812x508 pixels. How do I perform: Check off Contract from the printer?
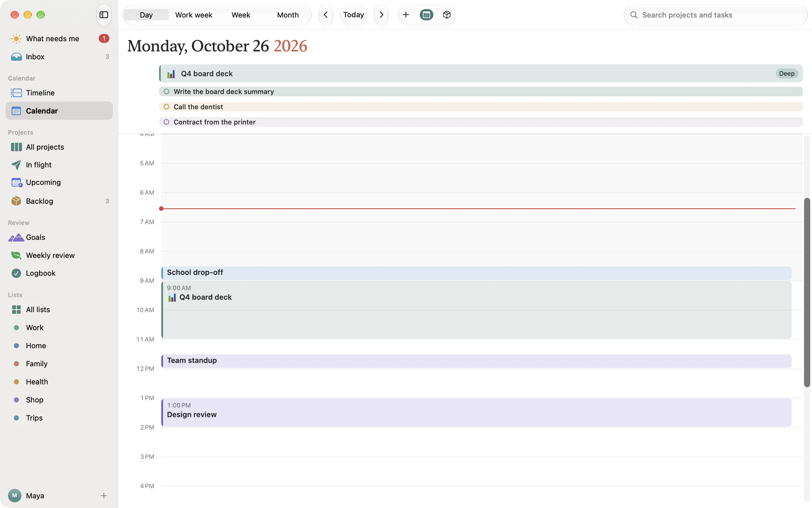point(166,122)
